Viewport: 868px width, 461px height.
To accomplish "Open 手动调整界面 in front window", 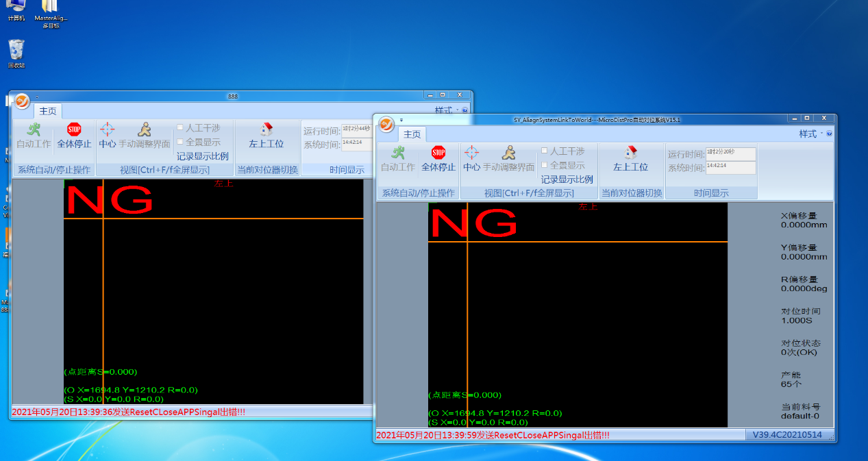I will tap(508, 153).
